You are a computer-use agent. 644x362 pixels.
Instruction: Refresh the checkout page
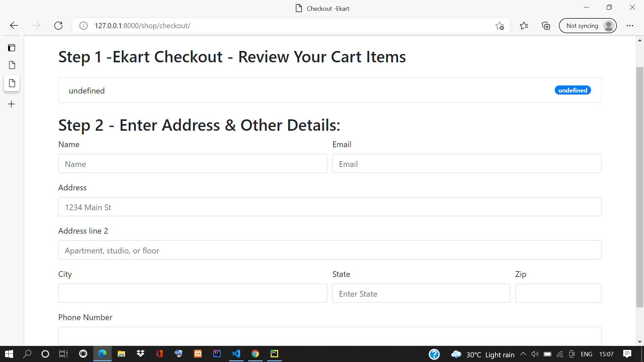58,25
